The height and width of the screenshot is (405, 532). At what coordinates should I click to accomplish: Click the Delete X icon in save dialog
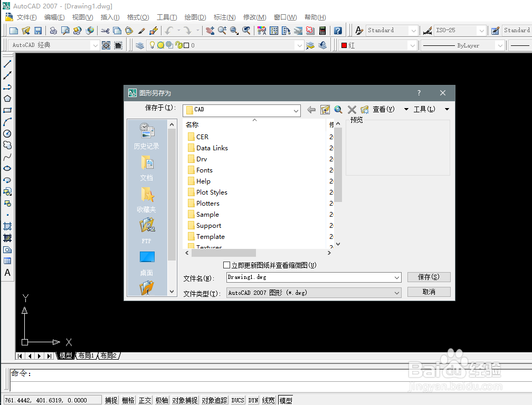(352, 109)
